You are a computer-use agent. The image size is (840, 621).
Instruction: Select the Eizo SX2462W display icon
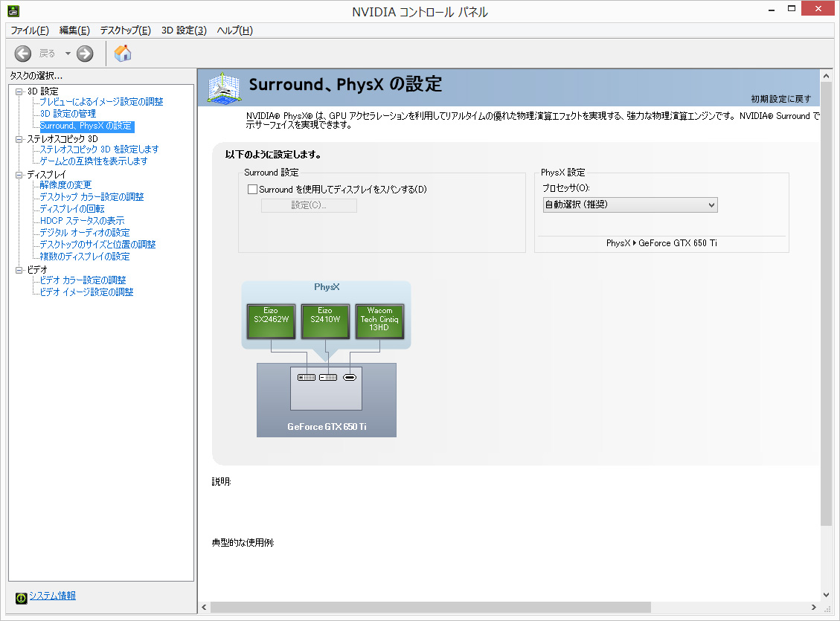pyautogui.click(x=271, y=321)
